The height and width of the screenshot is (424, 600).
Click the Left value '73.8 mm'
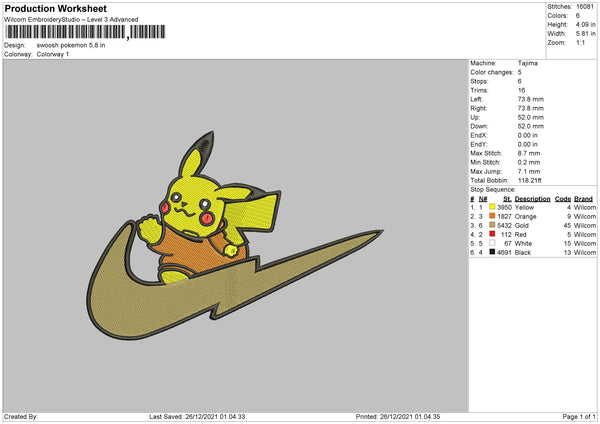pyautogui.click(x=531, y=99)
